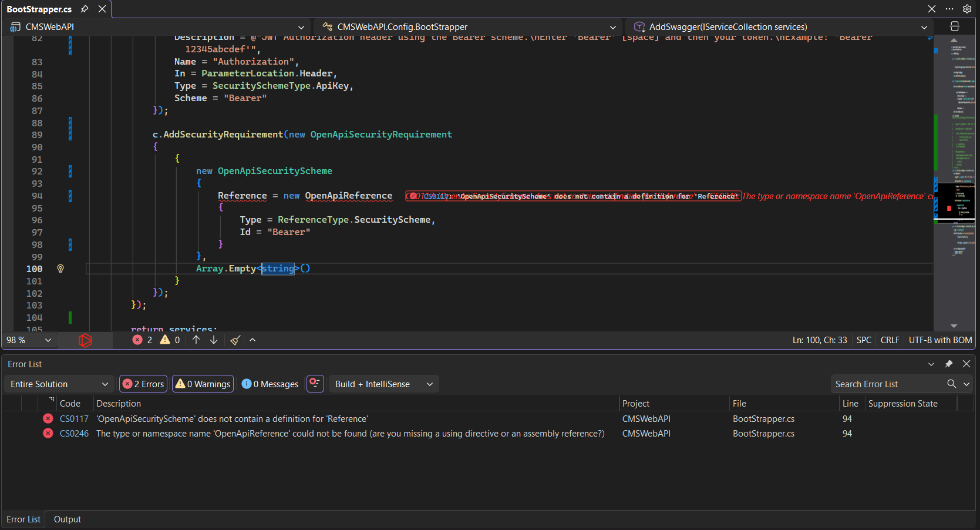The width and height of the screenshot is (980, 530).
Task: Toggle the 2 Errors filter
Action: tap(143, 384)
